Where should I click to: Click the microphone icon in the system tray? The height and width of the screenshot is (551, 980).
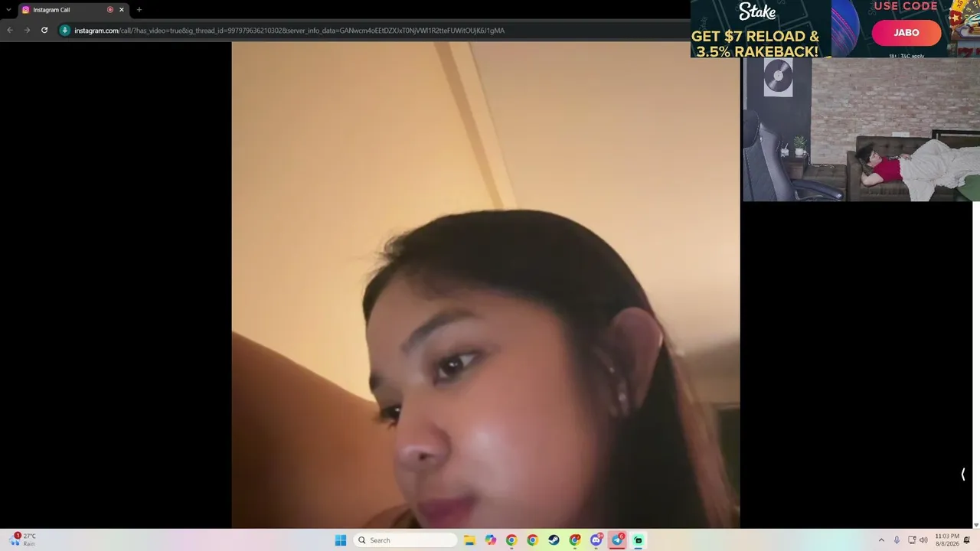click(897, 540)
